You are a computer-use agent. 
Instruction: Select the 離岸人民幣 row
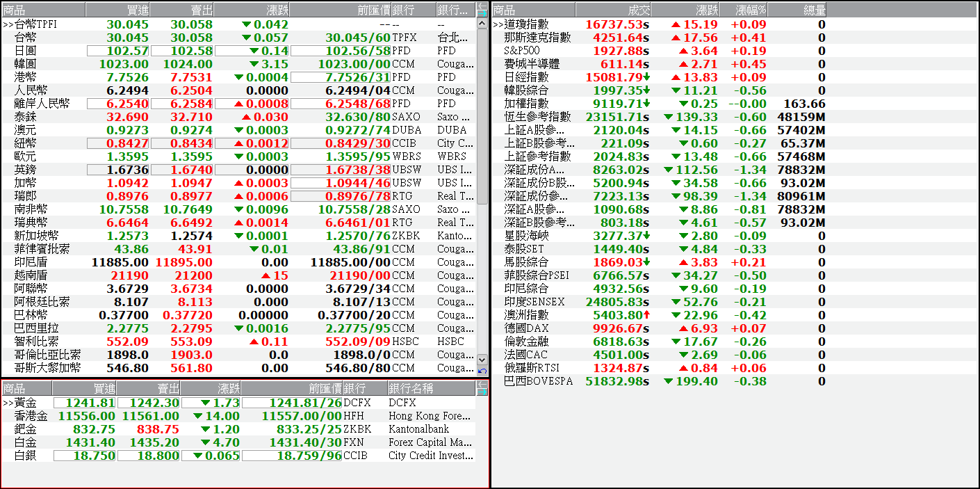[x=239, y=104]
